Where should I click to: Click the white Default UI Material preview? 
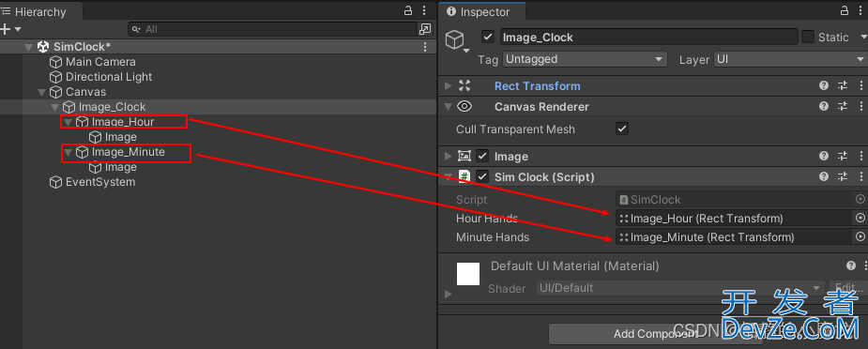pos(467,274)
